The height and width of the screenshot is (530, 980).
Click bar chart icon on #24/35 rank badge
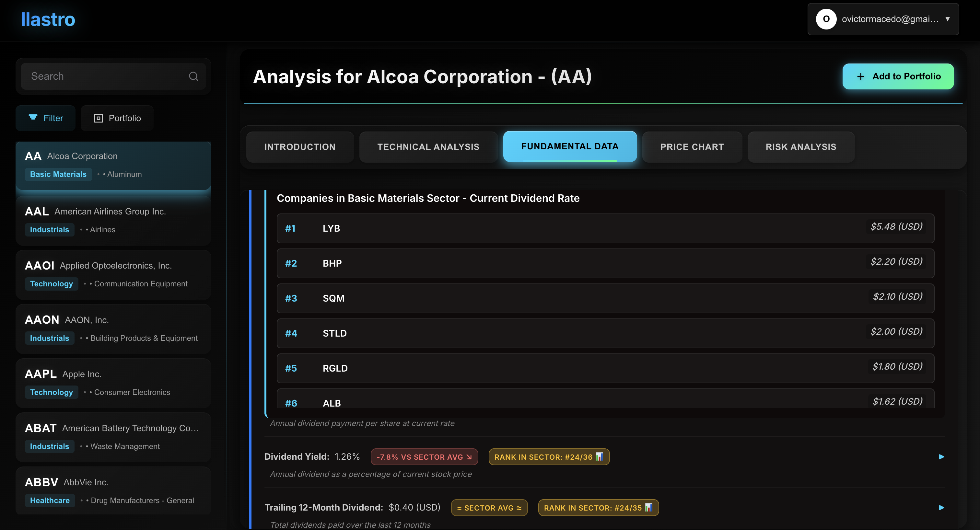[649, 507]
